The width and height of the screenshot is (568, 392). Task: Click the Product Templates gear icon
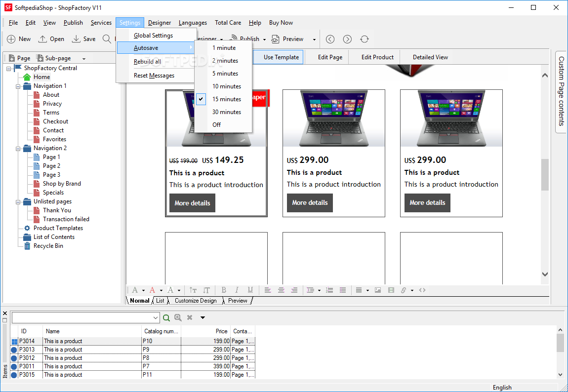click(27, 228)
